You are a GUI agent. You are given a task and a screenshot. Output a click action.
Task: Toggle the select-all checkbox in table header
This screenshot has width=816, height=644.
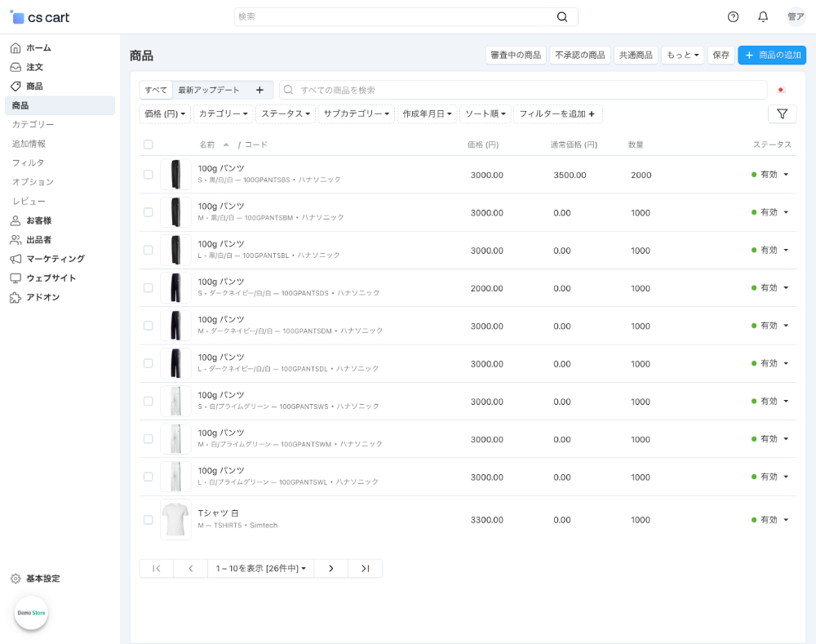148,144
